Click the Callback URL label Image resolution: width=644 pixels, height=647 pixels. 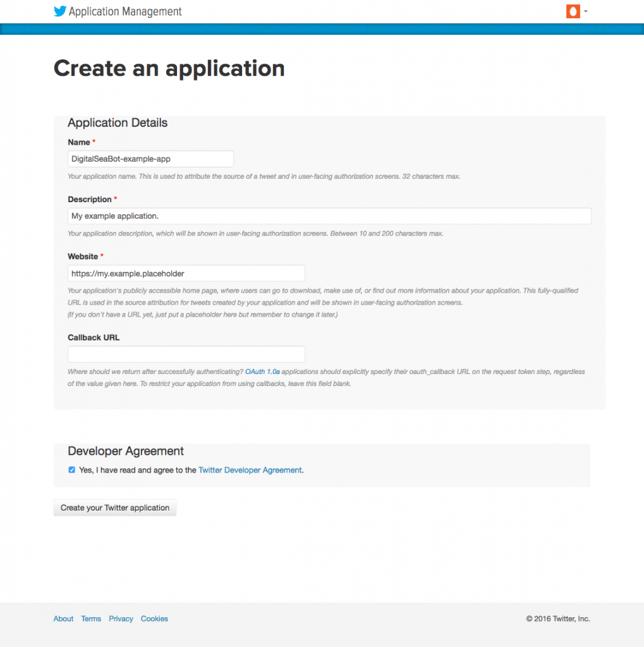pos(94,337)
